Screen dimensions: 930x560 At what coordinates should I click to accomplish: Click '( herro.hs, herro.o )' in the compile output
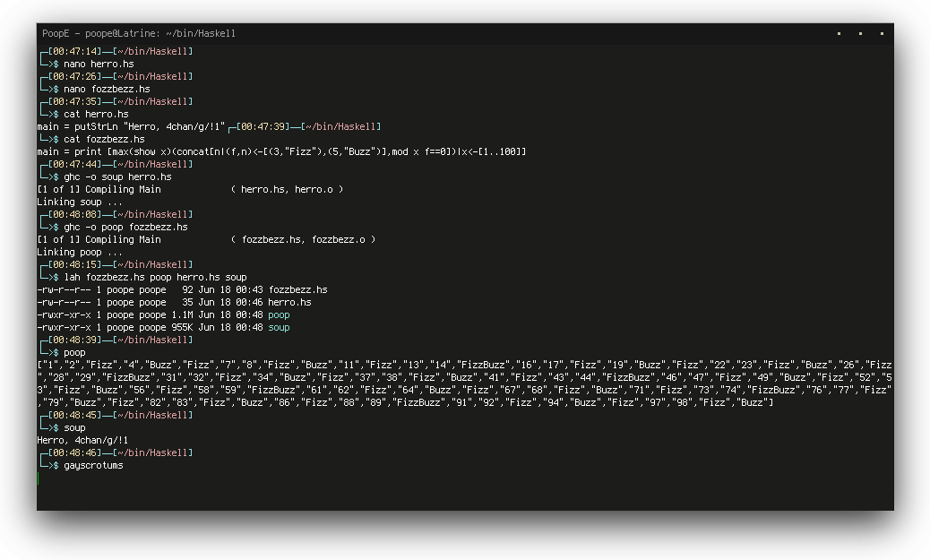[287, 189]
